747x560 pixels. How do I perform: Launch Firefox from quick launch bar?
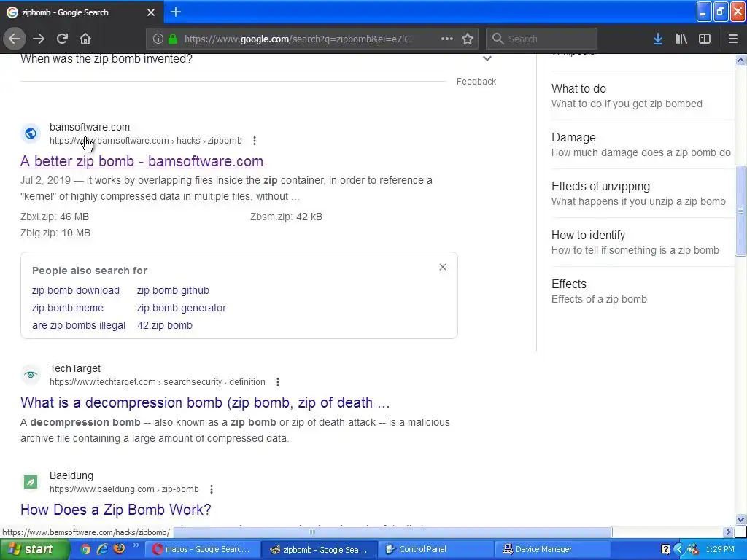(x=119, y=549)
